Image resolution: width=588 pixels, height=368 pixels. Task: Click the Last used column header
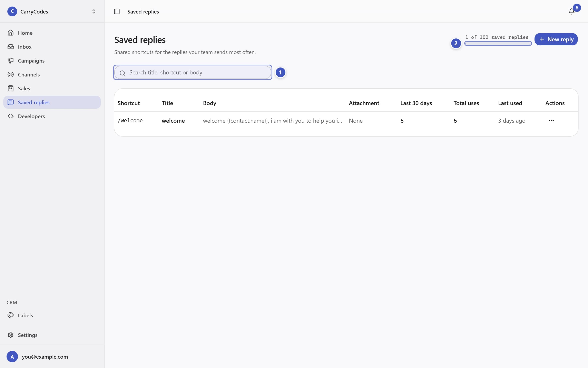510,103
